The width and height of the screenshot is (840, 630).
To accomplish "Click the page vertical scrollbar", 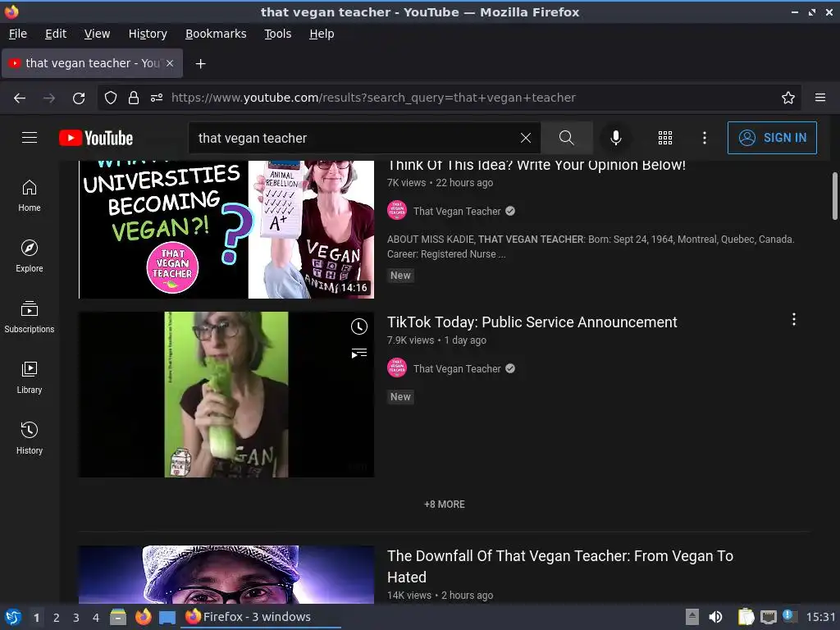I will [x=834, y=195].
